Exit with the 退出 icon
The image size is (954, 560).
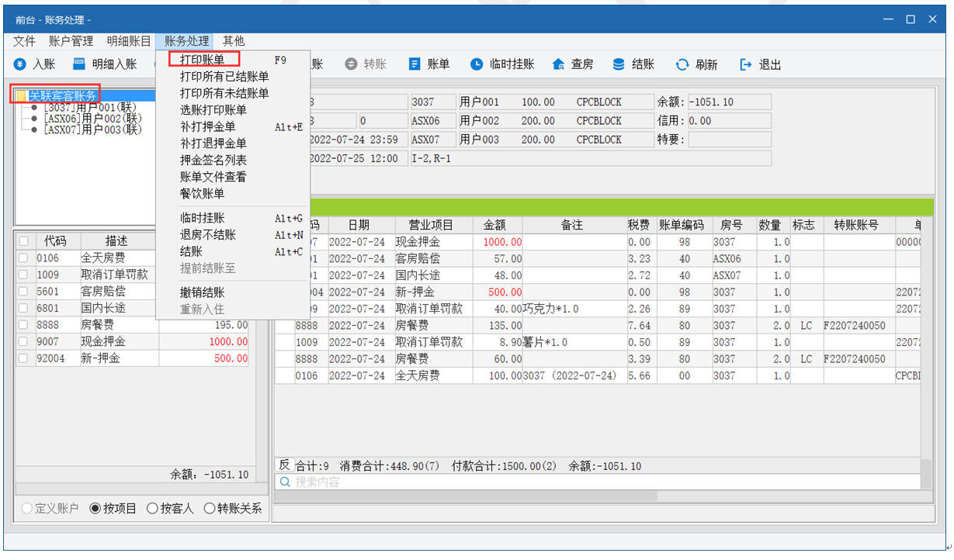[x=746, y=64]
